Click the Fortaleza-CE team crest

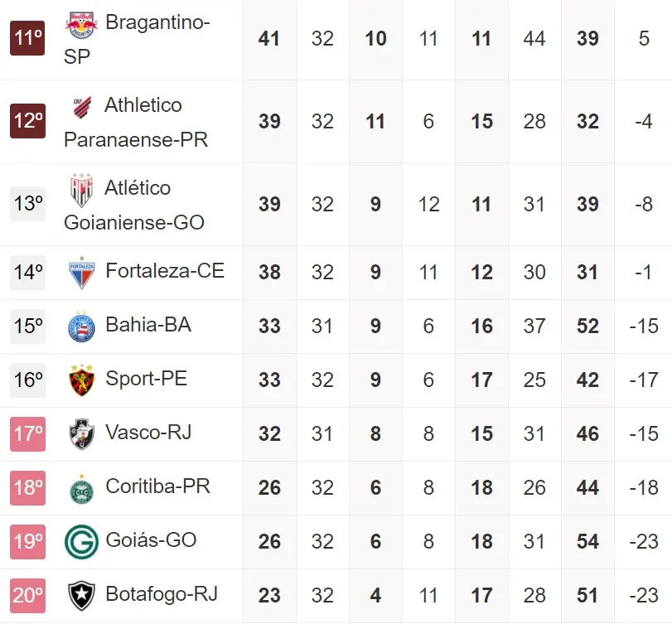pyautogui.click(x=81, y=273)
